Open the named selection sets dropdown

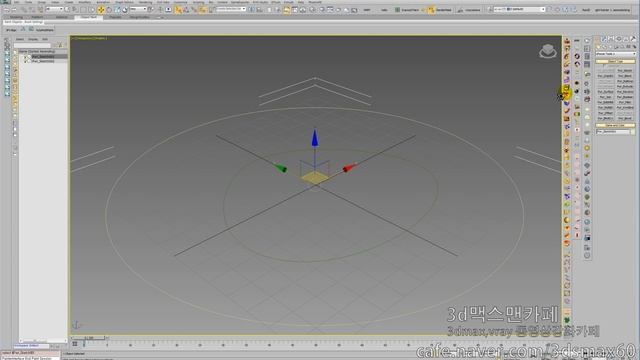231,9
